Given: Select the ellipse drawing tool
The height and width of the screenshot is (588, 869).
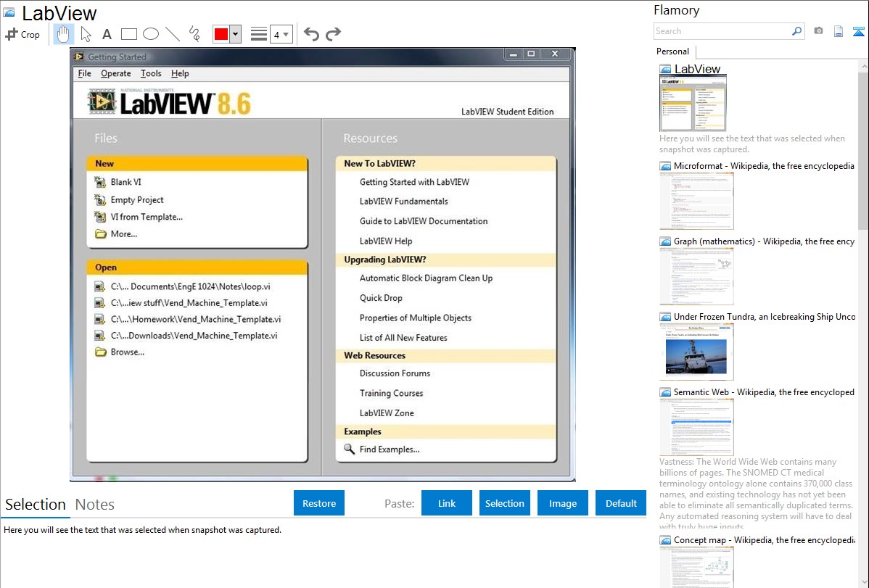Looking at the screenshot, I should [x=151, y=34].
